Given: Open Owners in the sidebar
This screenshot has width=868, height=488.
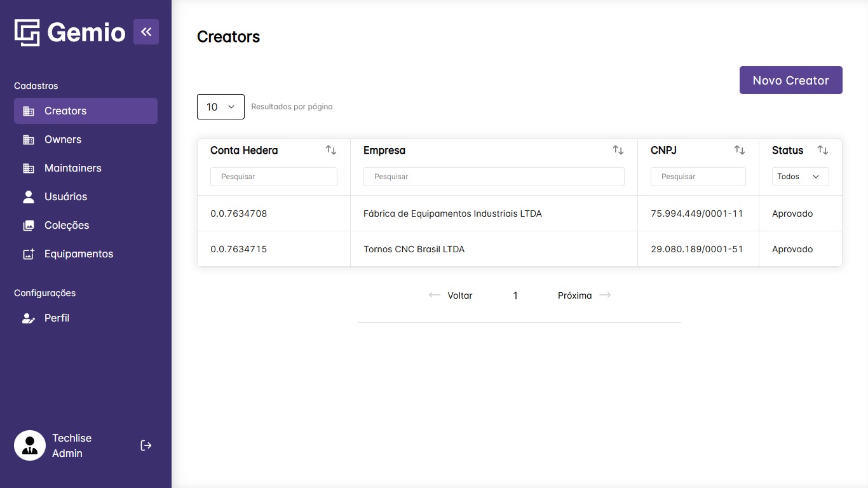Looking at the screenshot, I should click(x=63, y=140).
